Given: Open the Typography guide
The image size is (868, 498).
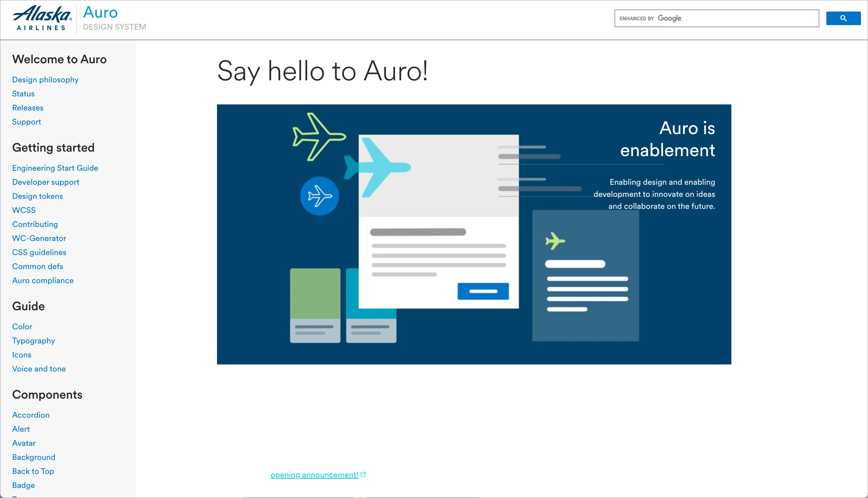Looking at the screenshot, I should click(33, 341).
